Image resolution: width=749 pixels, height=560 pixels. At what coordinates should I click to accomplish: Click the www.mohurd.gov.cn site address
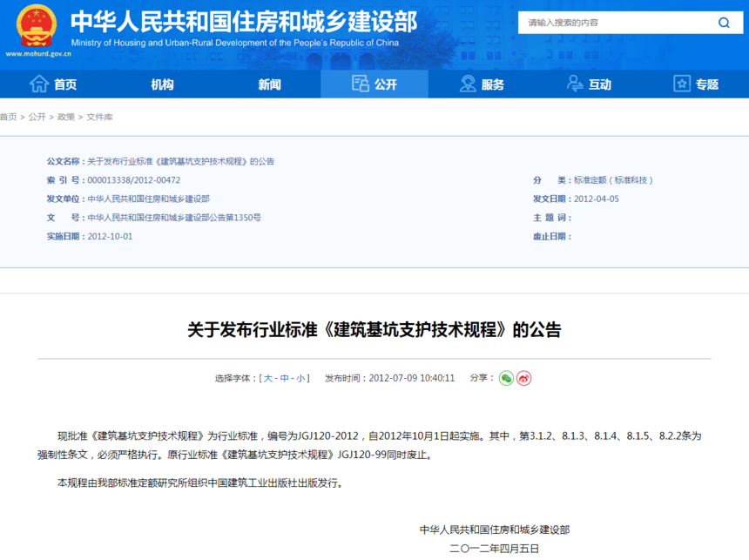point(38,54)
